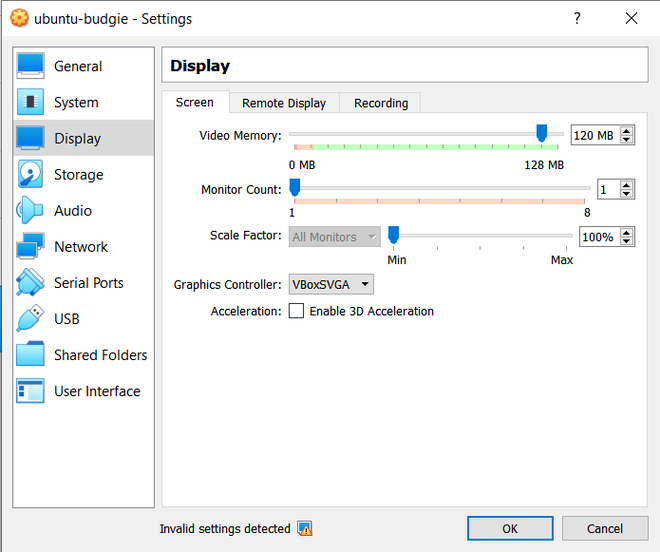Image resolution: width=660 pixels, height=552 pixels.
Task: Open the Graphics Controller VBoxSVGA dropdown
Action: click(331, 285)
